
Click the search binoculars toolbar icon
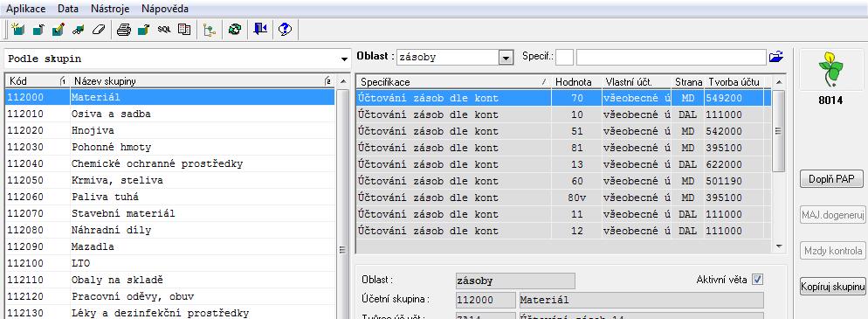click(x=78, y=30)
